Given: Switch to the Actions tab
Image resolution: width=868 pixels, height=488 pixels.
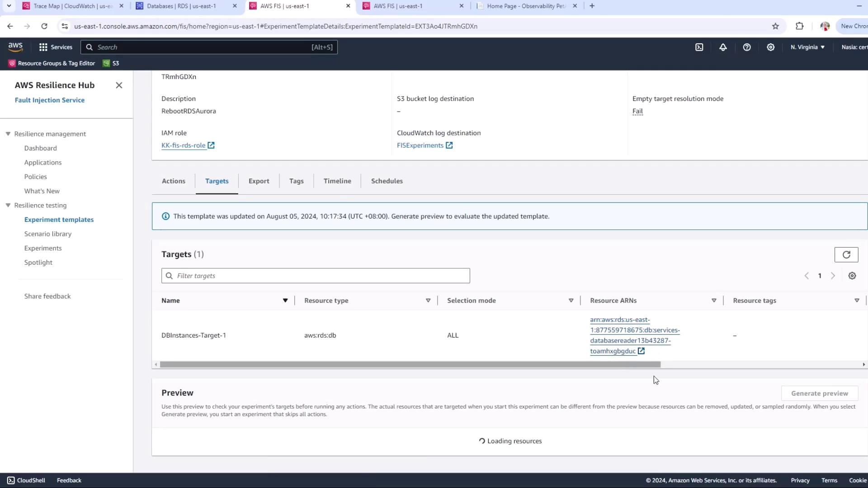Looking at the screenshot, I should click(x=174, y=181).
